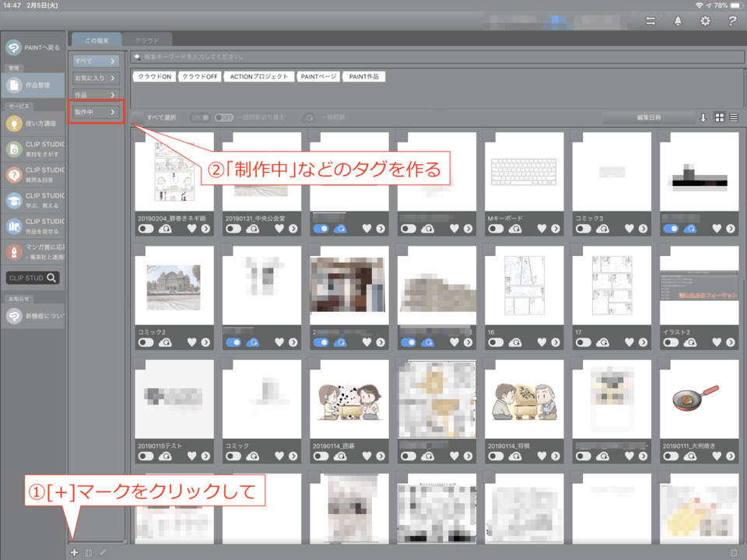The width and height of the screenshot is (747, 560).
Task: Click the plus icon to add a tag
Action: (74, 552)
